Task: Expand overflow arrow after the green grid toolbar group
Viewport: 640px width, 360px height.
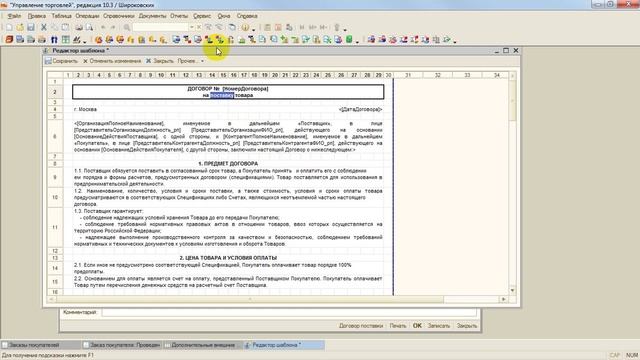Action: (x=85, y=41)
